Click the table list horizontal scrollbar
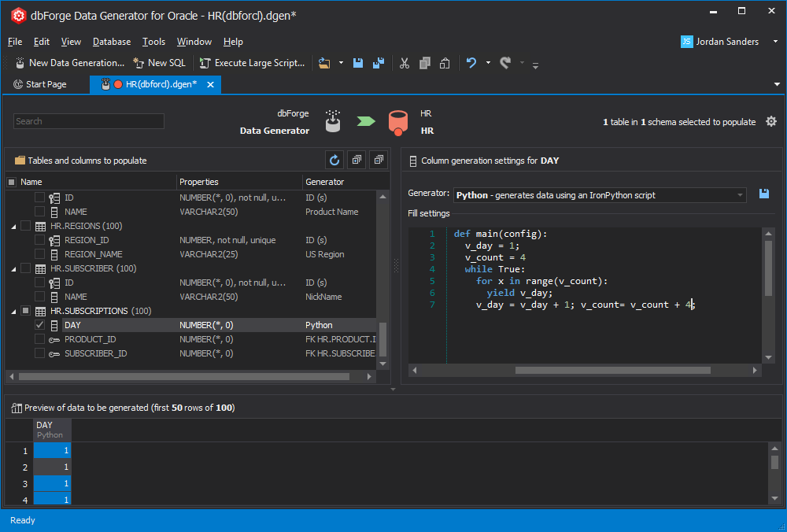Viewport: 787px width, 532px height. pyautogui.click(x=183, y=376)
